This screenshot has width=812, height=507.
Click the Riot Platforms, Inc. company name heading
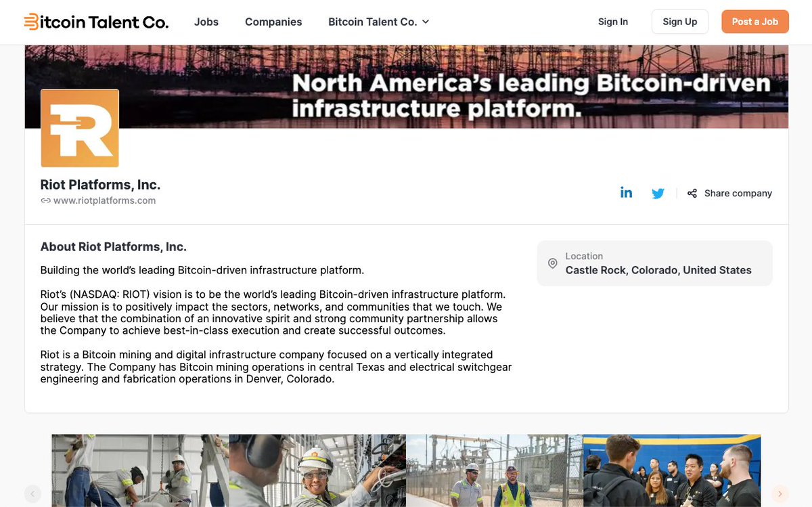pyautogui.click(x=100, y=185)
